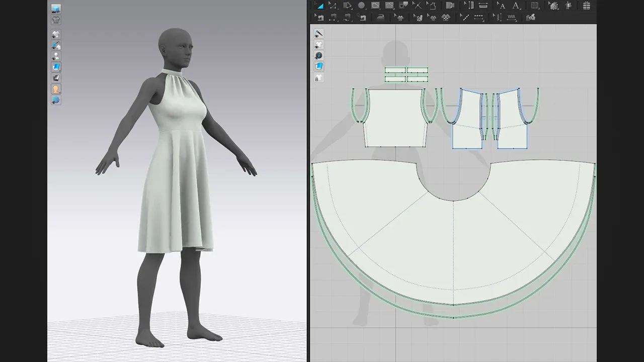Click the avatar figure toolbar icon

point(568,6)
